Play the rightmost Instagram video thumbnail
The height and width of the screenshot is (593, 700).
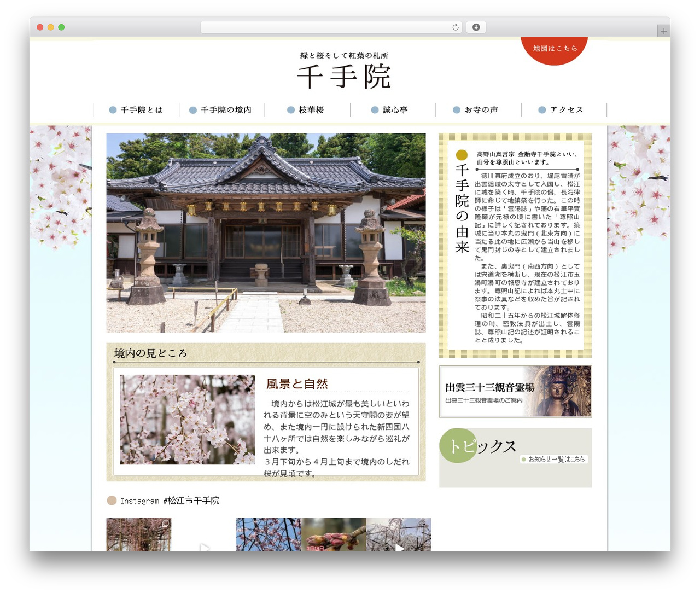(399, 534)
